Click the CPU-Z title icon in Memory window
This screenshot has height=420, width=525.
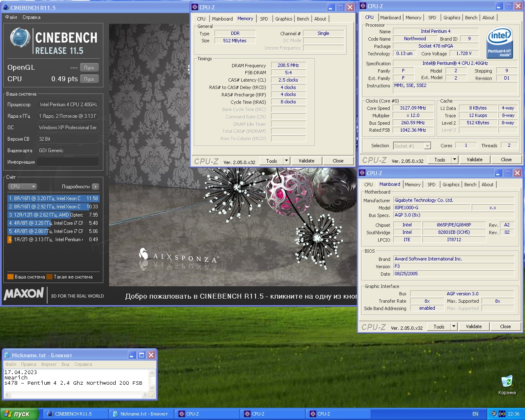[x=195, y=7]
